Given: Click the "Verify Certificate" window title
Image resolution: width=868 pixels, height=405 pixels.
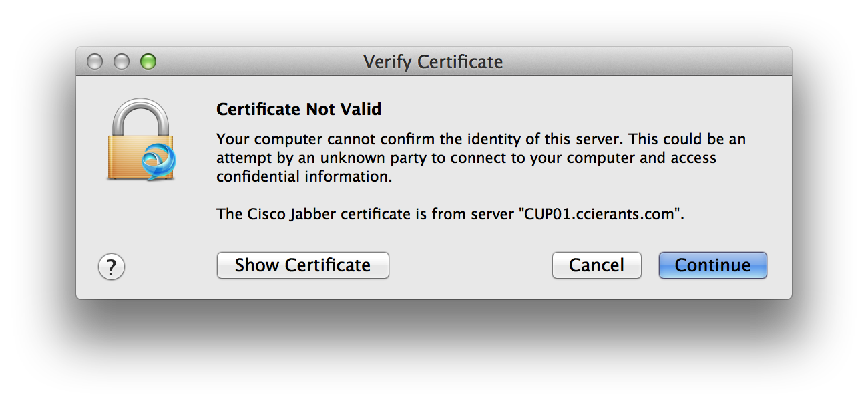Looking at the screenshot, I should pos(433,62).
